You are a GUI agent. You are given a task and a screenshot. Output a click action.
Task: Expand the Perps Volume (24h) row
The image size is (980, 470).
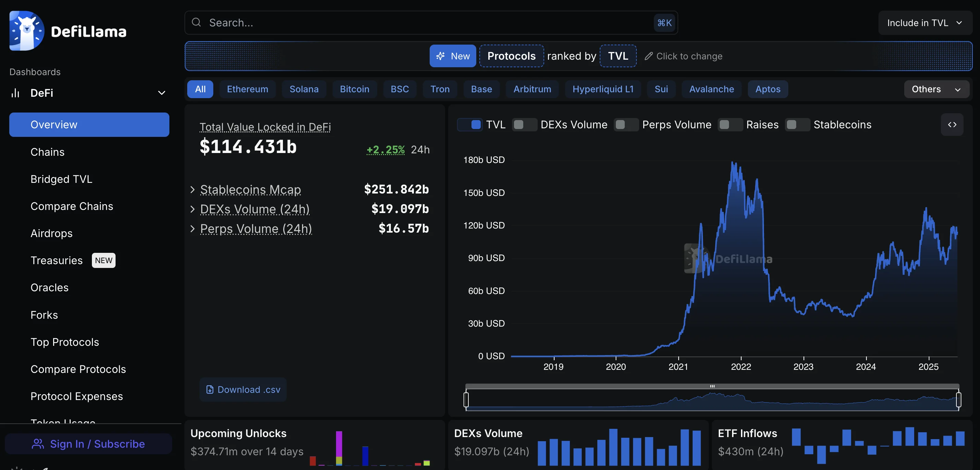192,228
